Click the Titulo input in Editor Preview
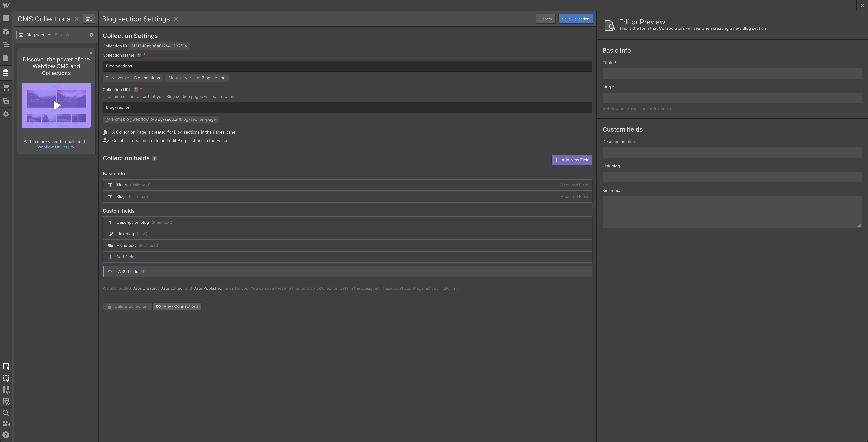This screenshot has height=442, width=868. pyautogui.click(x=732, y=74)
